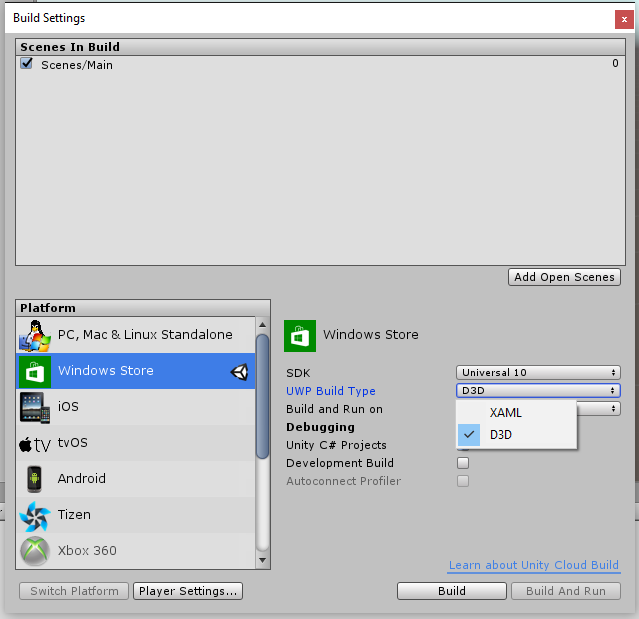Choose D3D from the build type menu
This screenshot has height=619, width=639.
coord(516,435)
